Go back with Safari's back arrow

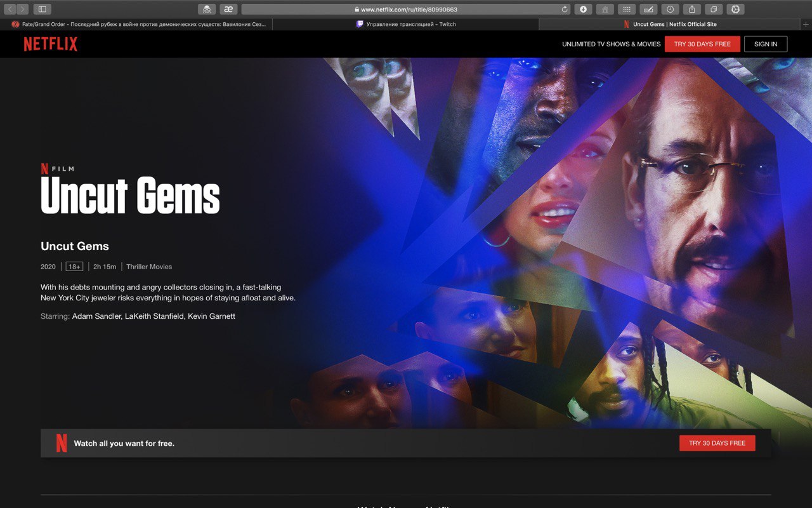point(10,9)
